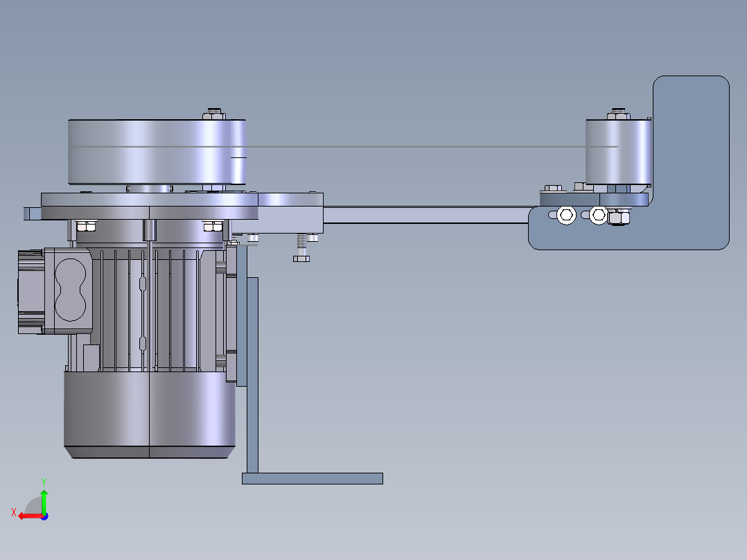Click the "X" axis label

tap(14, 513)
